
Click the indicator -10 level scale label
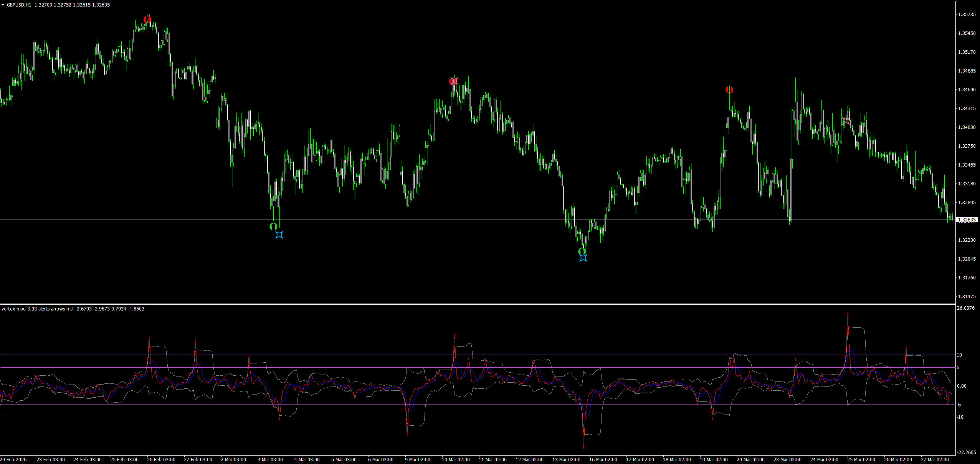[960, 417]
